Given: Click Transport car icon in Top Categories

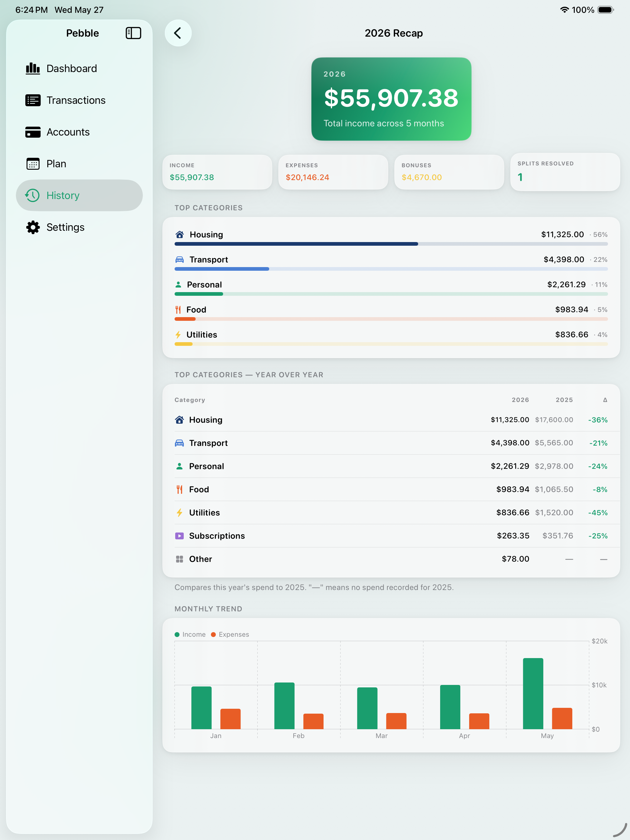Looking at the screenshot, I should (x=179, y=259).
